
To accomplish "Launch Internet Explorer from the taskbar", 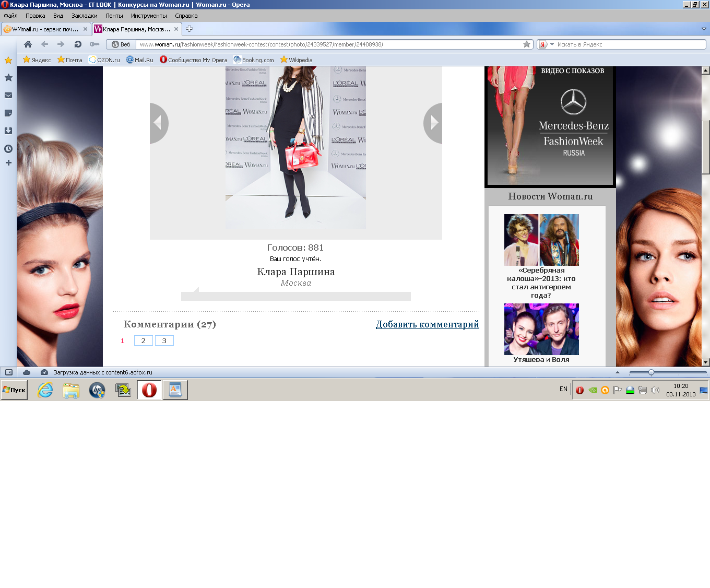I will (45, 390).
